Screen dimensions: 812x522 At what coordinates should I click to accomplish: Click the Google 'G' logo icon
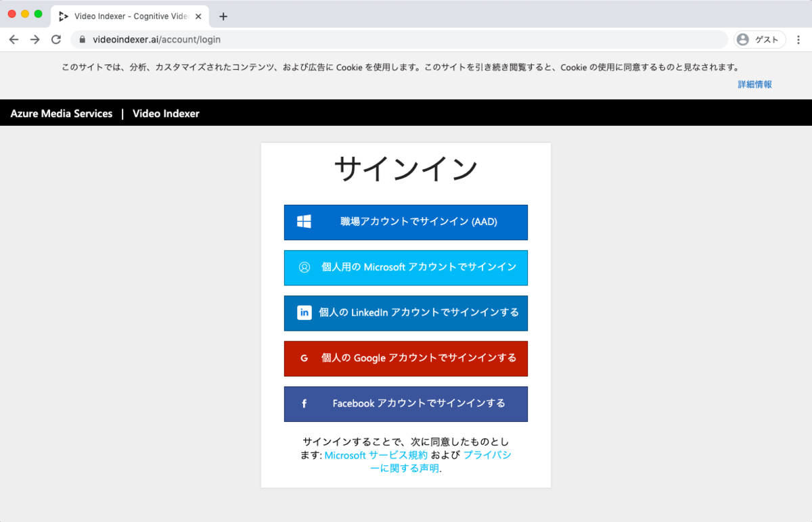click(x=304, y=358)
